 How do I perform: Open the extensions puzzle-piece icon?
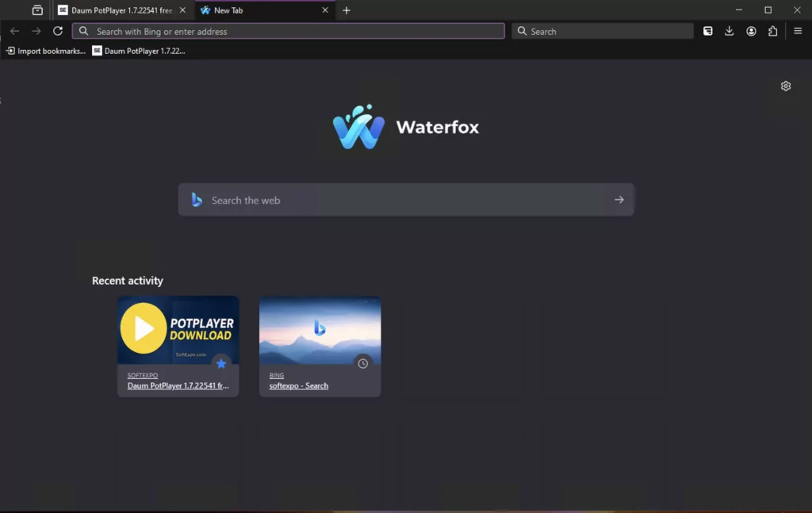773,31
